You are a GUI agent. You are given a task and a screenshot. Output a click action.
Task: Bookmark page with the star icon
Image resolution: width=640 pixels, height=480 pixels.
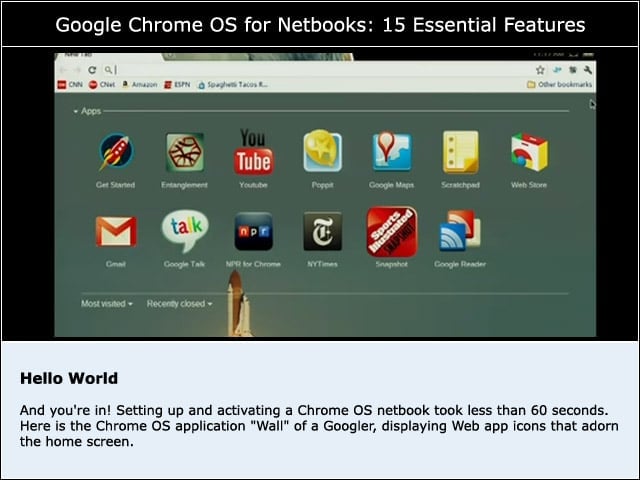pos(540,70)
